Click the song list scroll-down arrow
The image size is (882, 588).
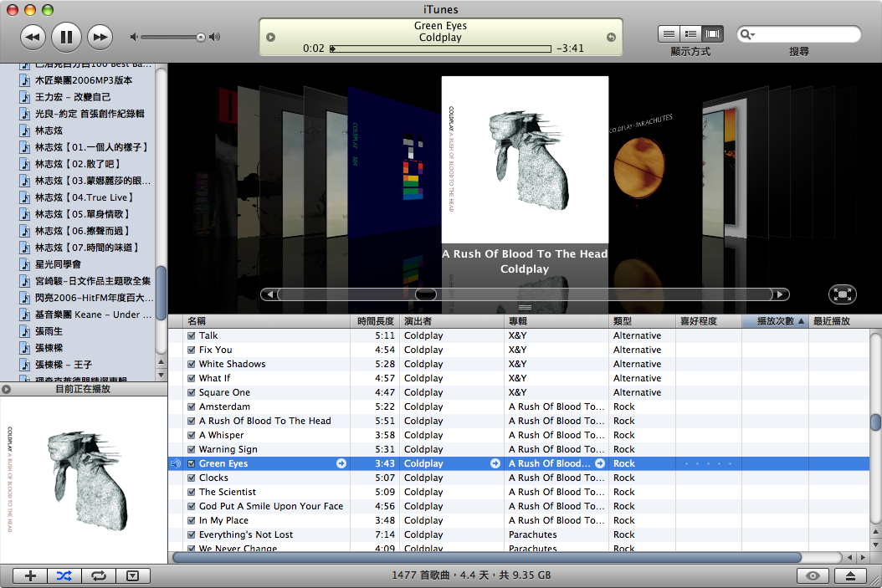click(876, 545)
